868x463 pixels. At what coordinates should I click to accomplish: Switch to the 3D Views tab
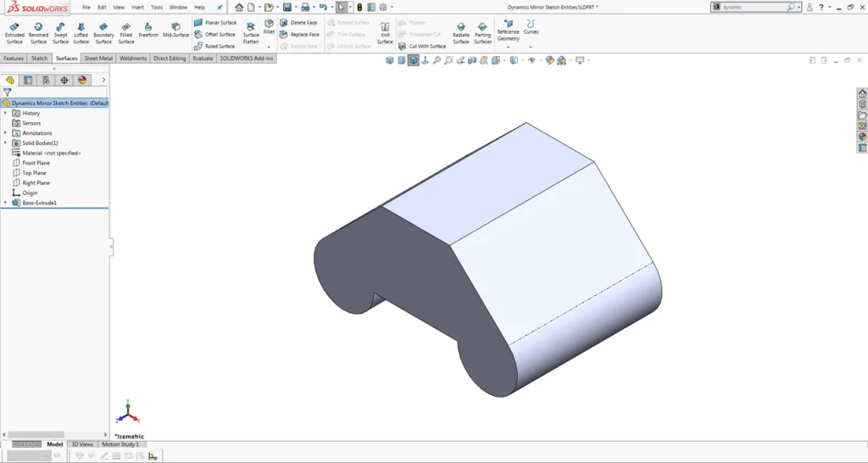pos(82,444)
